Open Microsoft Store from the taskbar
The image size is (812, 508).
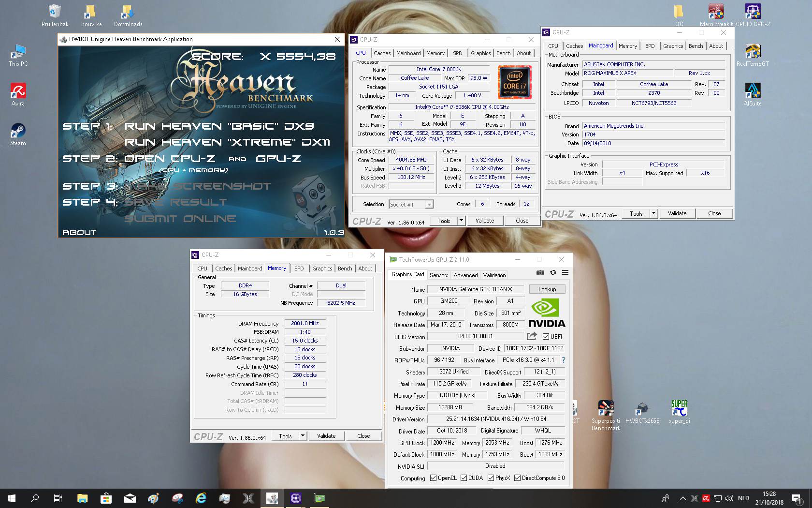[106, 498]
